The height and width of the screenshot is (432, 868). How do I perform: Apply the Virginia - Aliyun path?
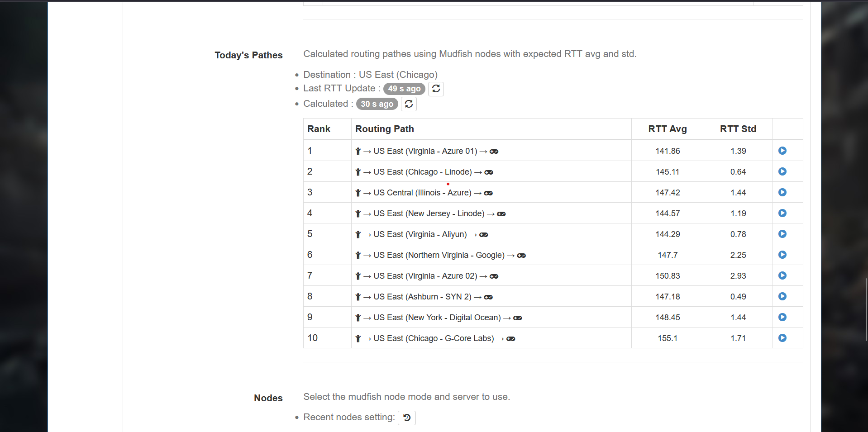(782, 234)
